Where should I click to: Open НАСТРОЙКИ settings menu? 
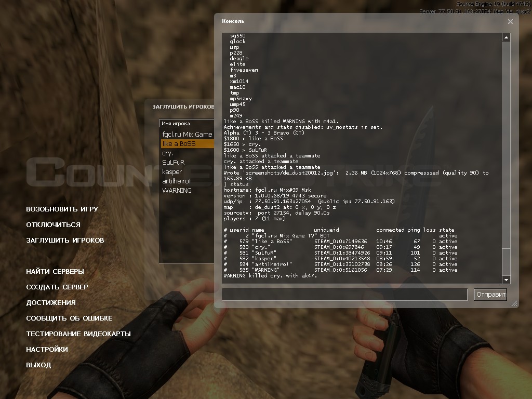(47, 350)
